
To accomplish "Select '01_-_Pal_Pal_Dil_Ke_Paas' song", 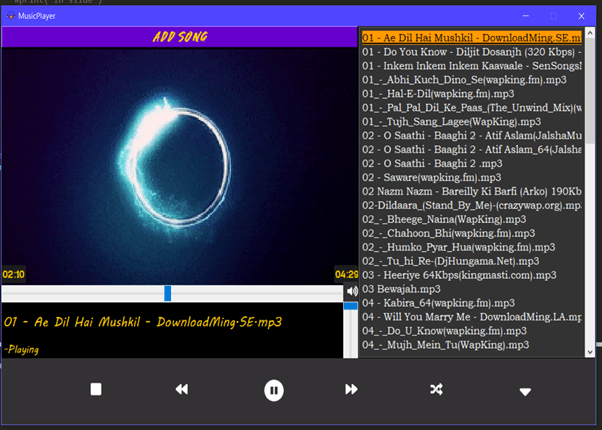I will tap(471, 108).
